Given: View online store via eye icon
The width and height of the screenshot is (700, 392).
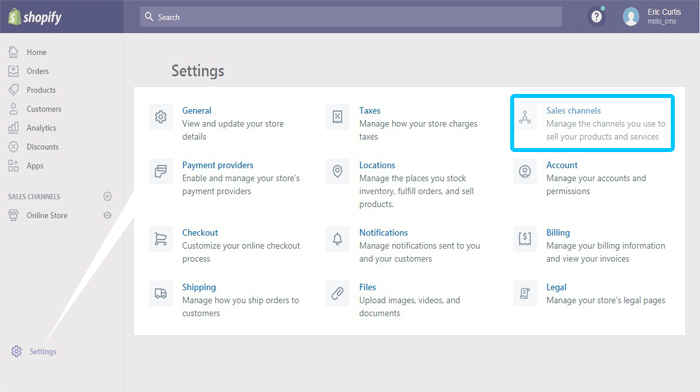Looking at the screenshot, I should point(107,215).
